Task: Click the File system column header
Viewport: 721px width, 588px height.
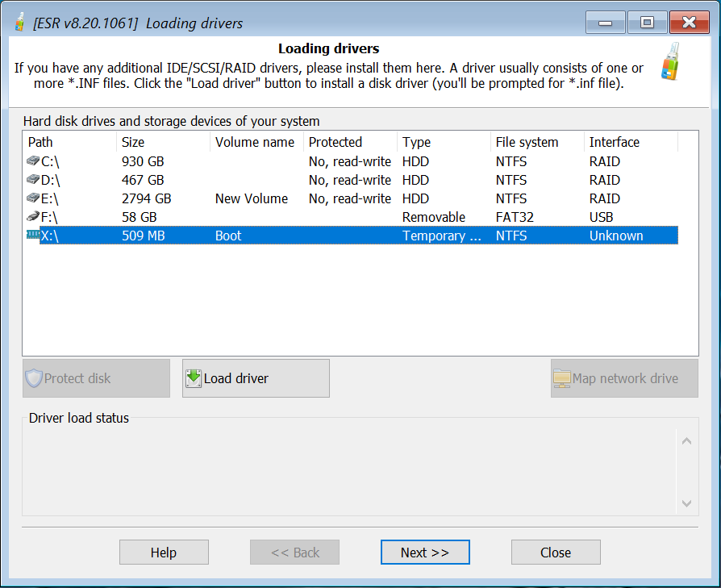Action: pos(537,142)
